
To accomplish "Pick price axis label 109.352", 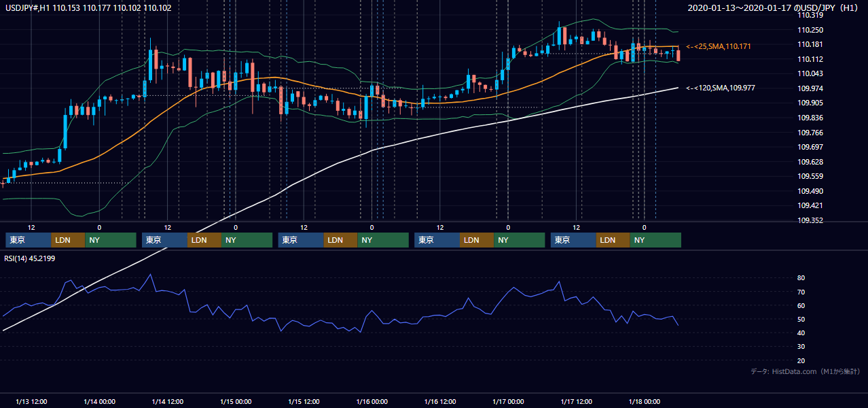I will point(811,220).
